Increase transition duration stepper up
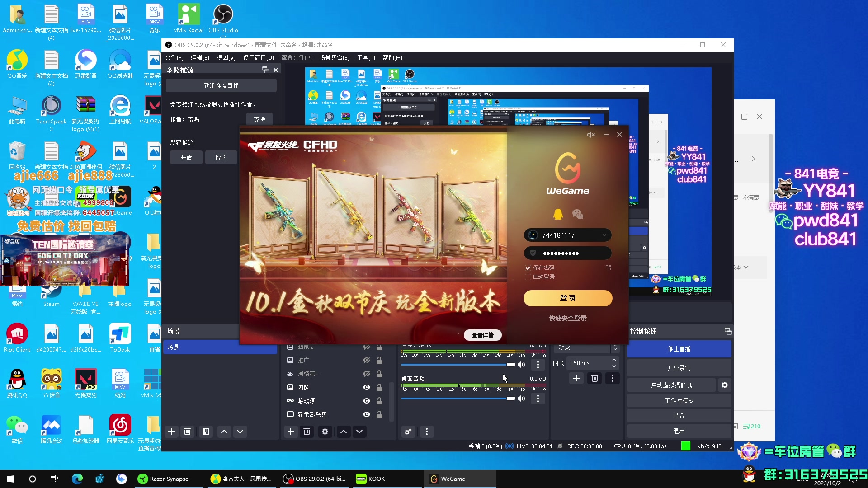This screenshot has height=488, width=868. pos(614,360)
